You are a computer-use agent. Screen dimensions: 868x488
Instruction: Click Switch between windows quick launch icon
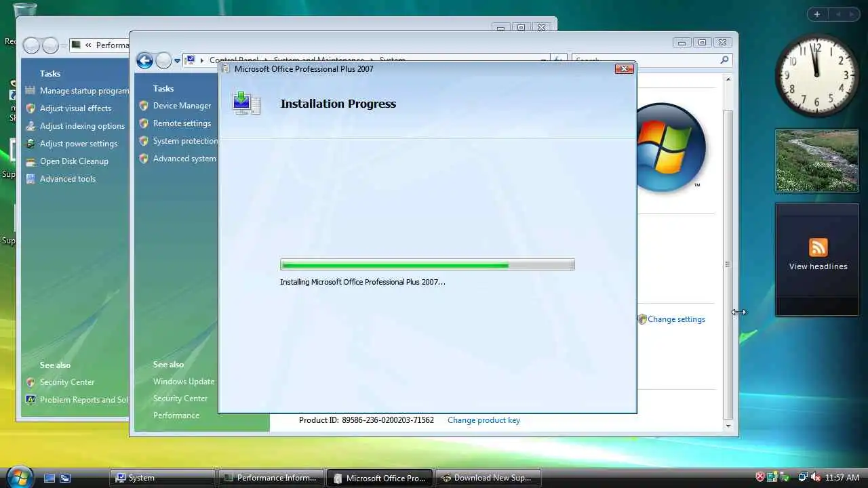(65, 478)
